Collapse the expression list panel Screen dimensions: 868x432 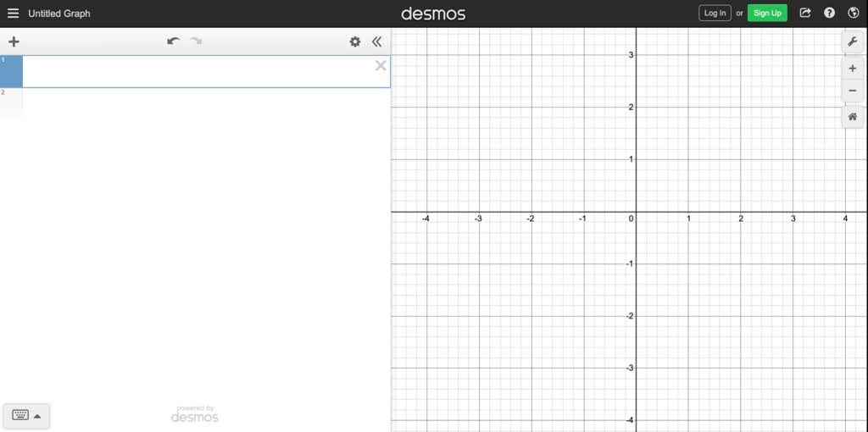(376, 42)
